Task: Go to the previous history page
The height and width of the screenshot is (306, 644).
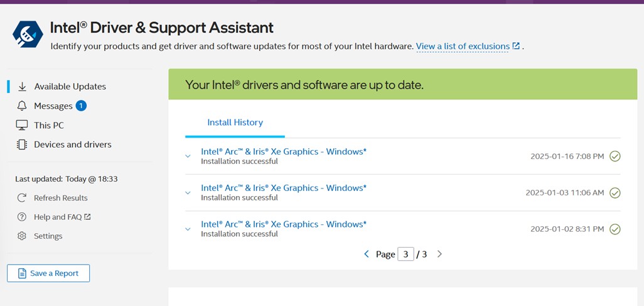Action: (367, 254)
